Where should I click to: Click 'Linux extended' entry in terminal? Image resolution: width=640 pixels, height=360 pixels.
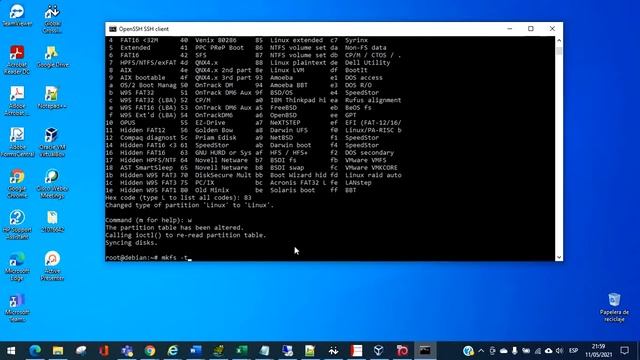coord(296,40)
